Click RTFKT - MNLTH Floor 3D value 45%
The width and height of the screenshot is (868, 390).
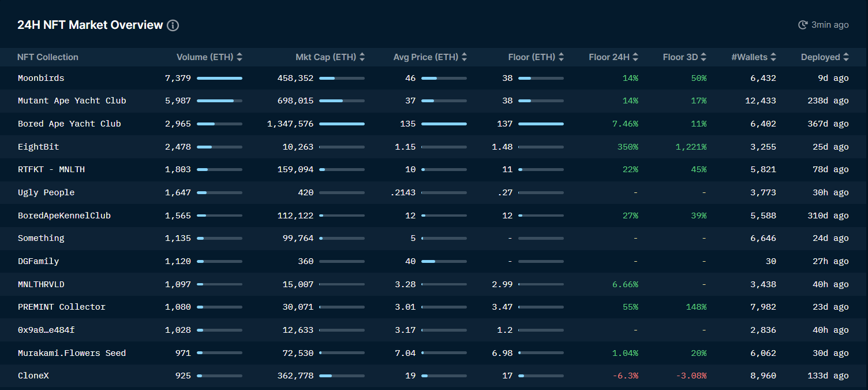click(699, 169)
